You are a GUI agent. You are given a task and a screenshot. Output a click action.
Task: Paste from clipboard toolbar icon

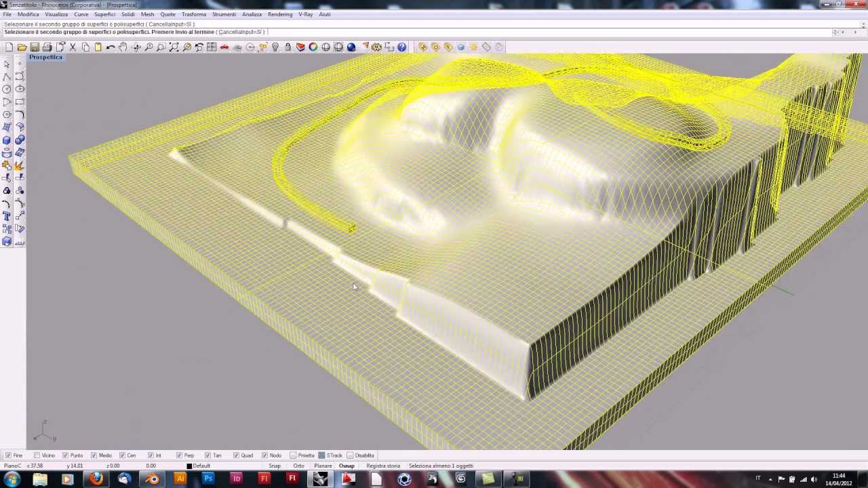coord(98,47)
